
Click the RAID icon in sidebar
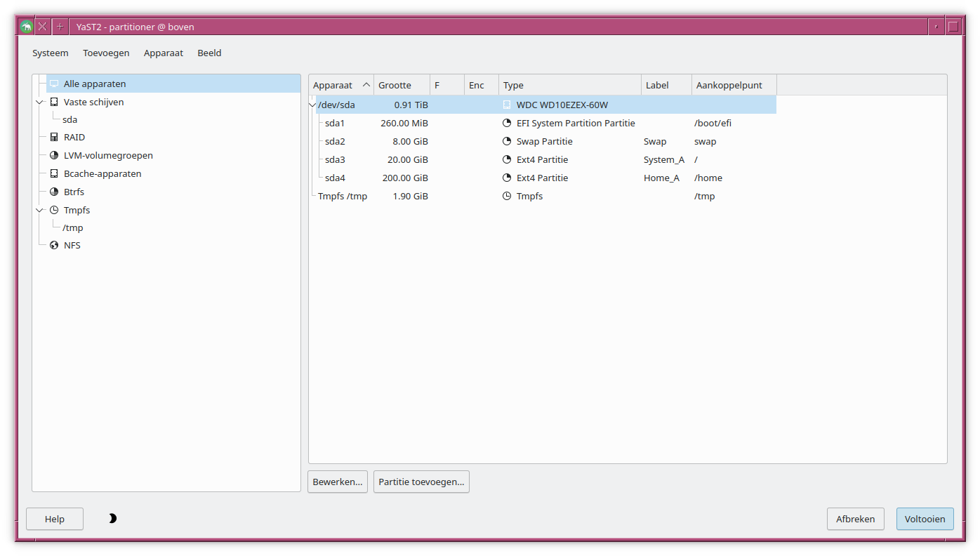tap(54, 138)
